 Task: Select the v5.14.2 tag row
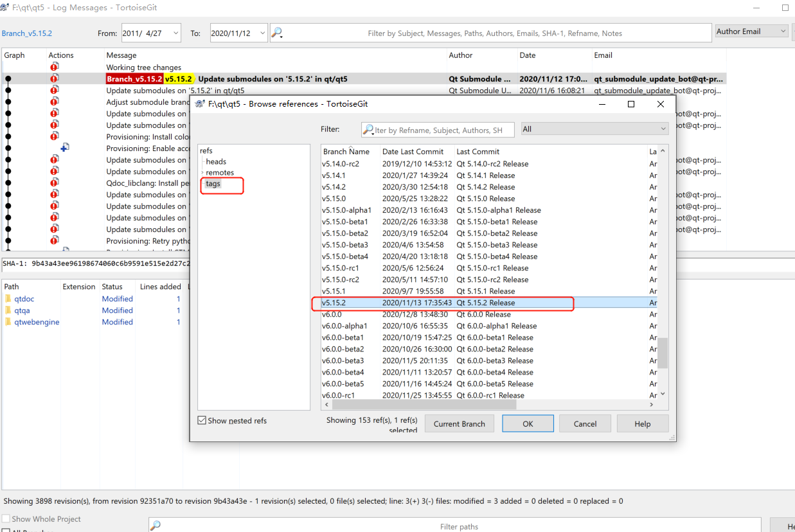[489, 187]
